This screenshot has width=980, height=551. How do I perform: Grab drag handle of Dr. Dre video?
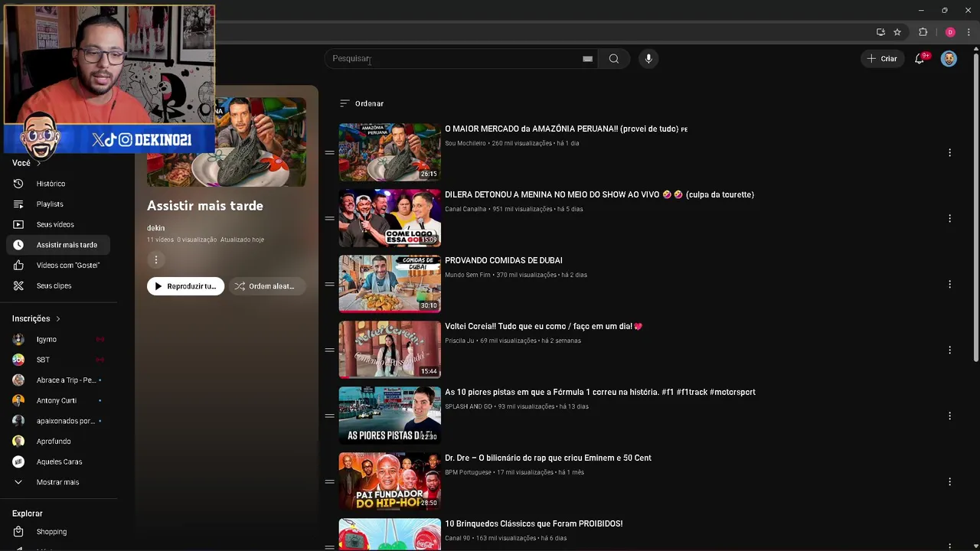(x=329, y=481)
